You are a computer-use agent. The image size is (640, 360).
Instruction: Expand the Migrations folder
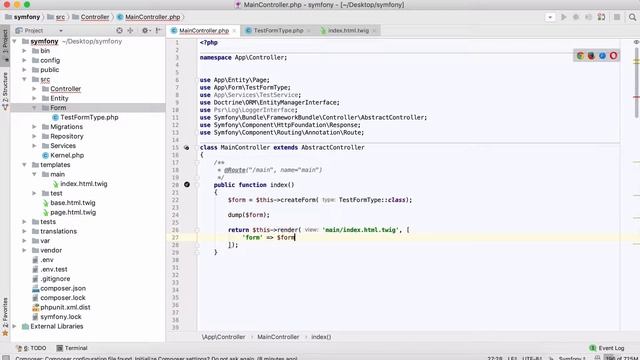(34, 127)
